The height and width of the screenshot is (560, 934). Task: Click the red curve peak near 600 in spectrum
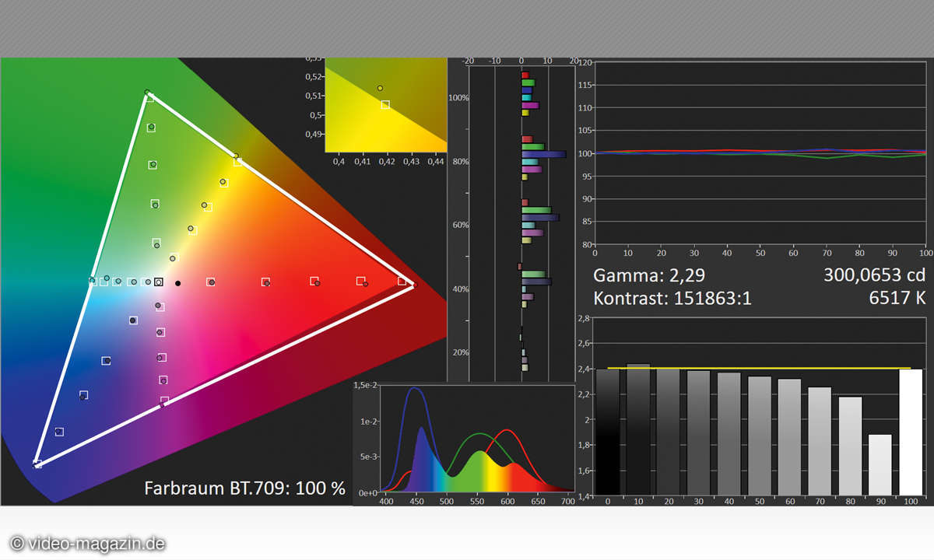[x=507, y=430]
